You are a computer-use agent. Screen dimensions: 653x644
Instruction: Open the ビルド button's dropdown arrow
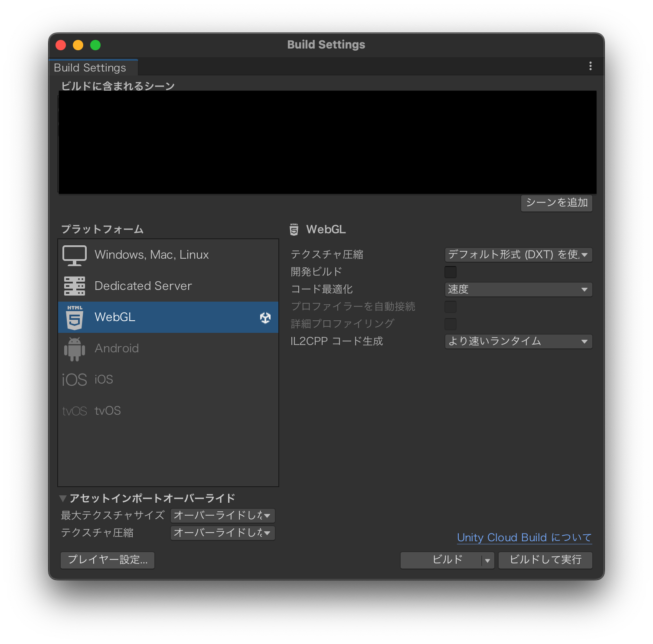coord(486,560)
